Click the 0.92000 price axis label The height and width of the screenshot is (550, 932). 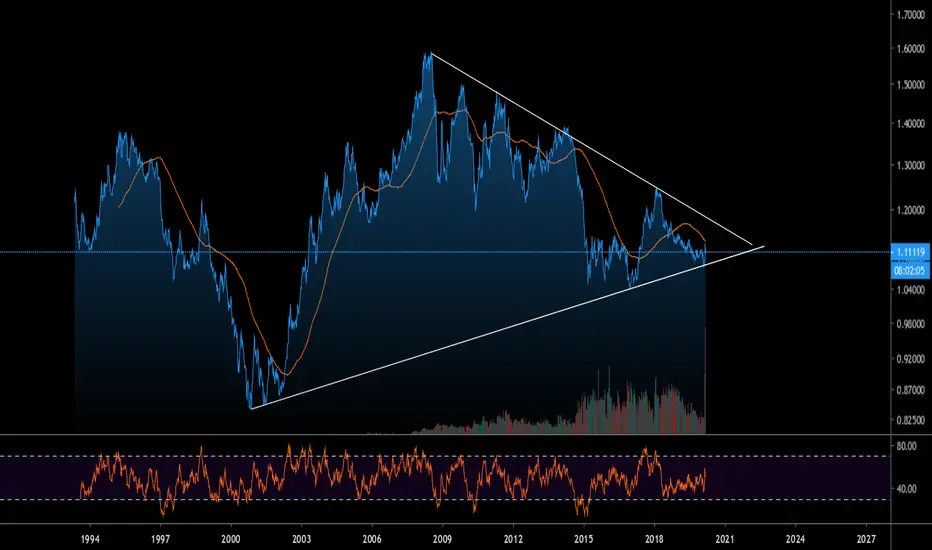tap(911, 359)
